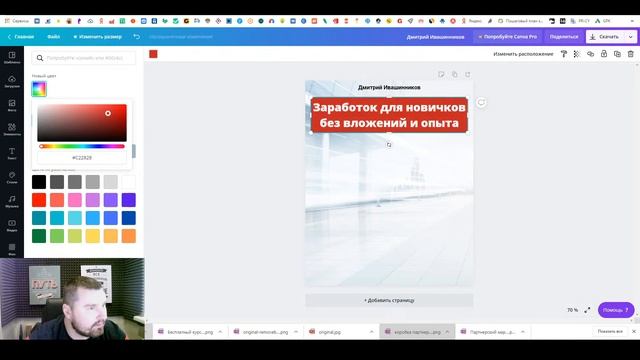Click the saturation gradient picker area
640x360 pixels.
click(82, 123)
